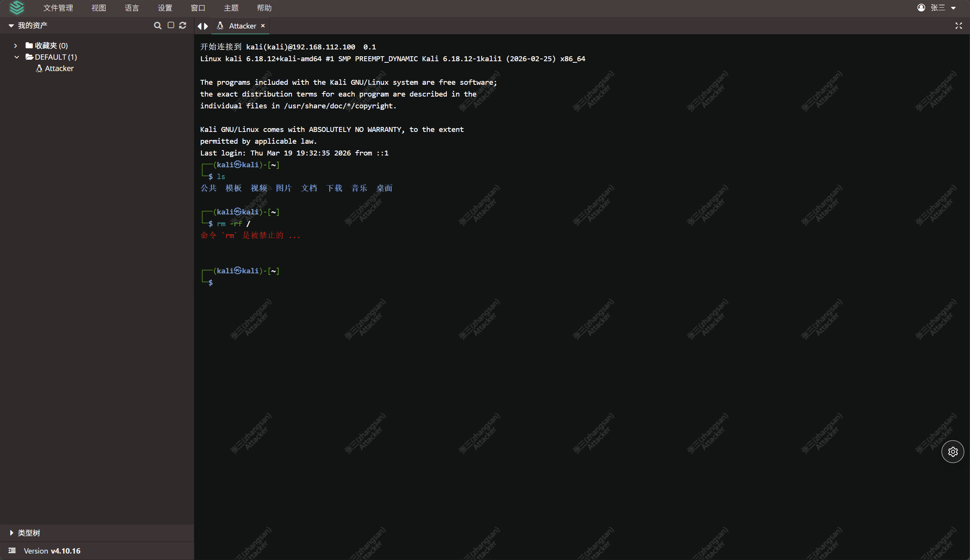The height and width of the screenshot is (560, 970).
Task: Open the 主题 menu
Action: pyautogui.click(x=231, y=8)
